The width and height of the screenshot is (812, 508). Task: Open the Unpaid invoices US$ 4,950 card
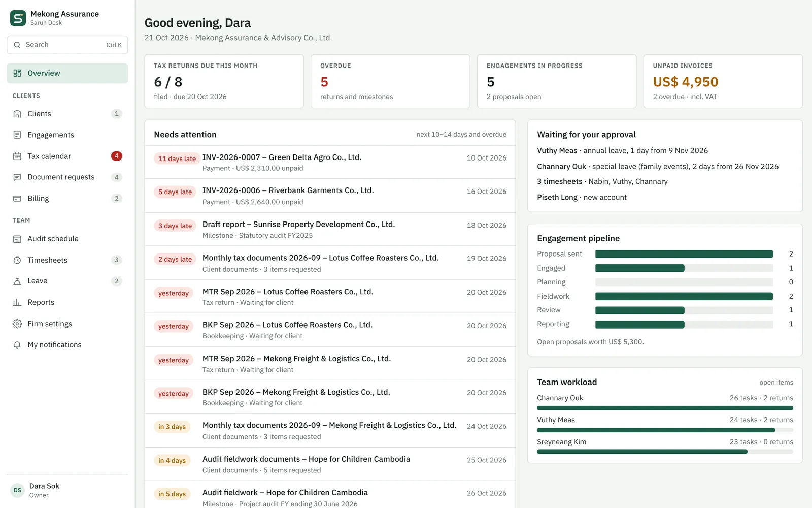723,81
